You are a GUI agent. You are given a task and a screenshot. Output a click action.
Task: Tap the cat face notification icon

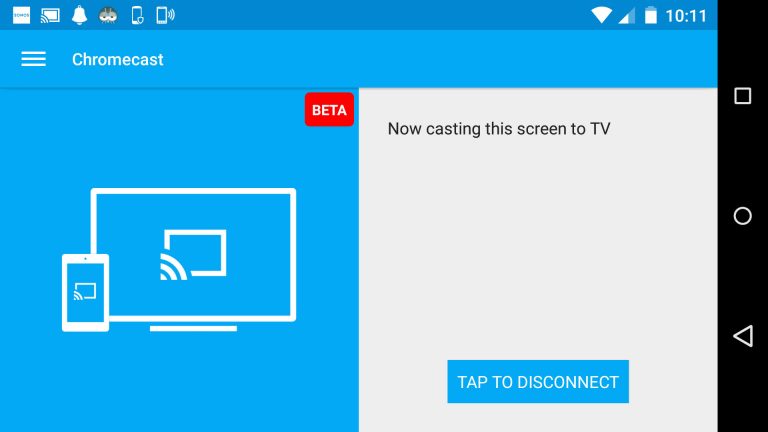tap(108, 16)
